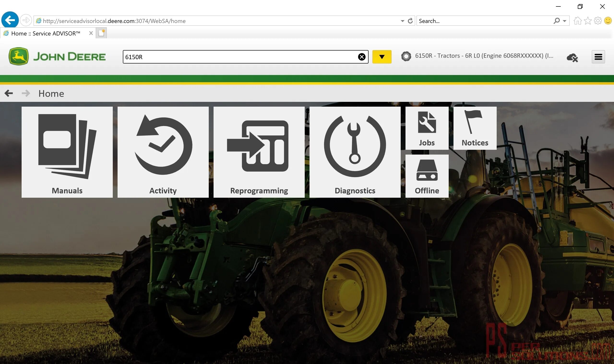Close the browser window
Image resolution: width=614 pixels, height=364 pixels.
(602, 6)
